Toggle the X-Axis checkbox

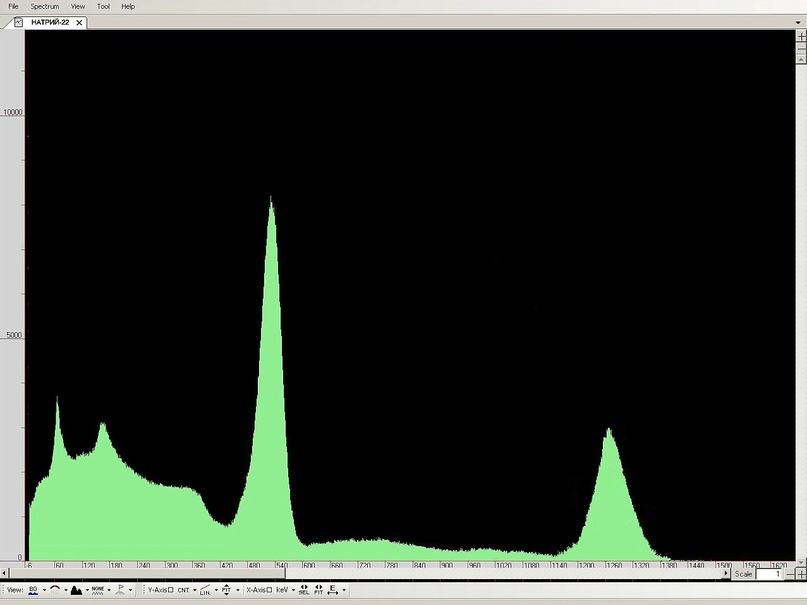click(x=269, y=590)
